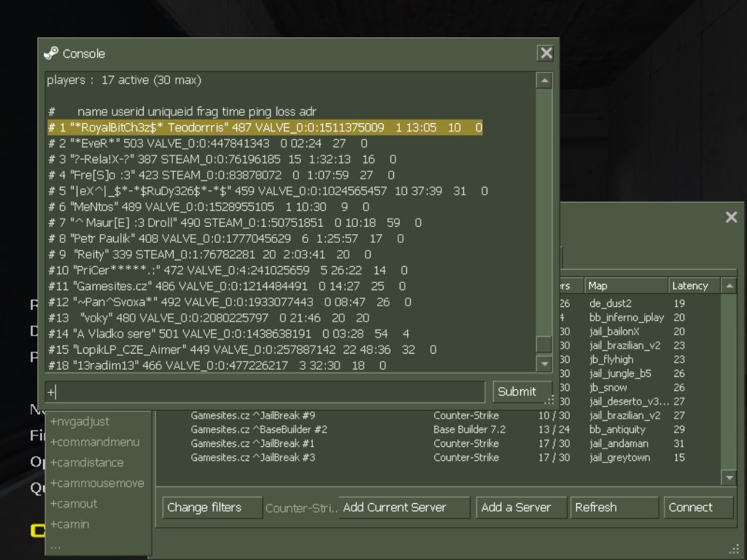Screen dimensions: 747x560
Task: Click the map name jb_snow
Action: click(x=608, y=388)
